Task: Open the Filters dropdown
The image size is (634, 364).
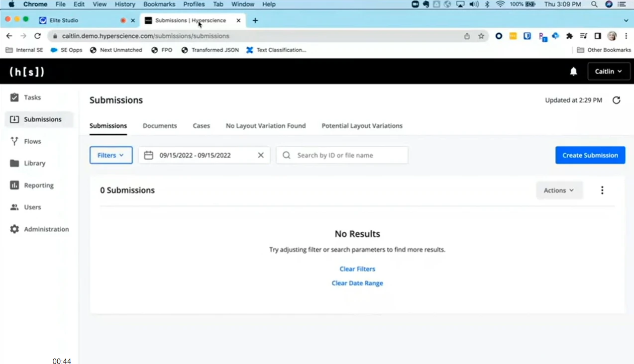Action: pyautogui.click(x=110, y=155)
